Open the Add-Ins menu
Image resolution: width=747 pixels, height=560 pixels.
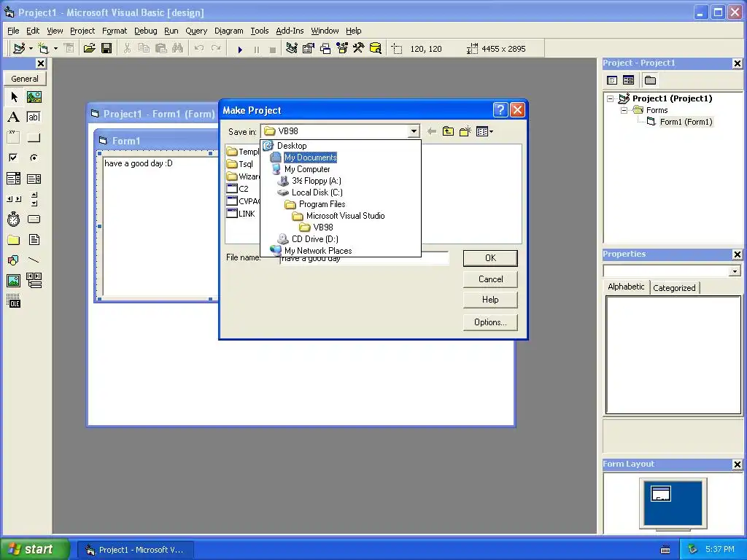point(290,31)
